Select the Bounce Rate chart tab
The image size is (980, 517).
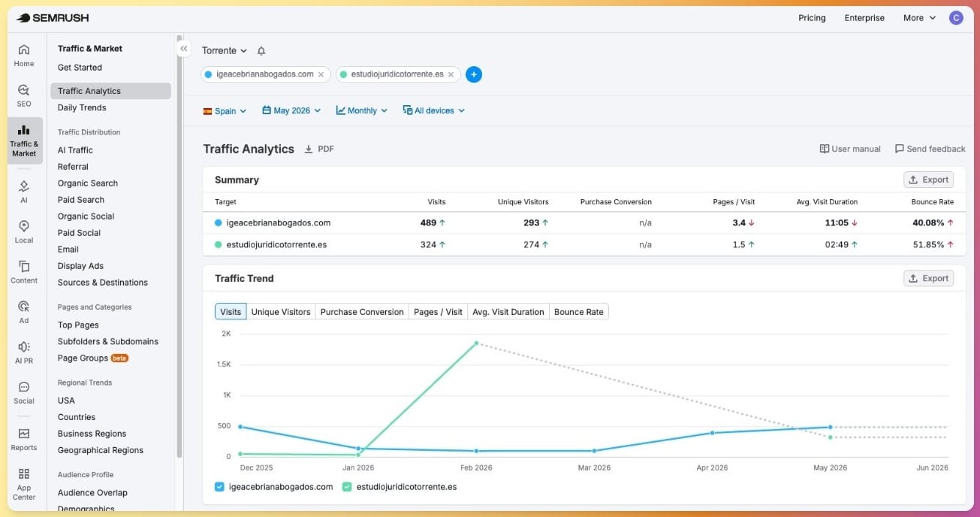pos(578,312)
